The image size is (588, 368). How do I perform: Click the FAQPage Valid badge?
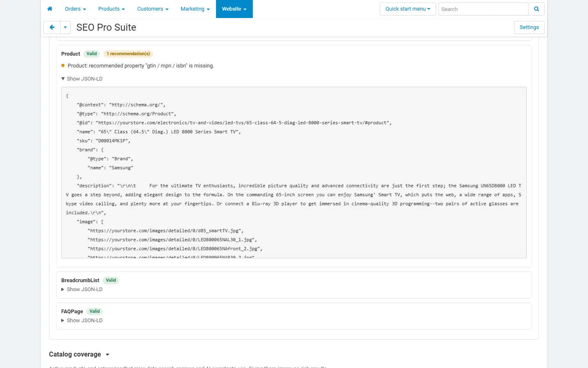tap(94, 312)
